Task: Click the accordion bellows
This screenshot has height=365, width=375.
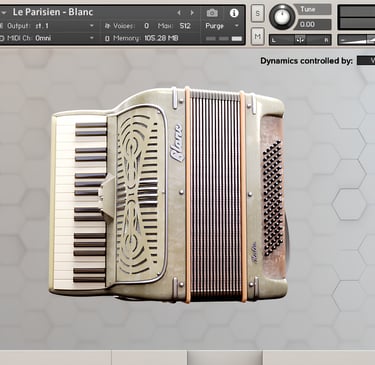Action: 216,195
